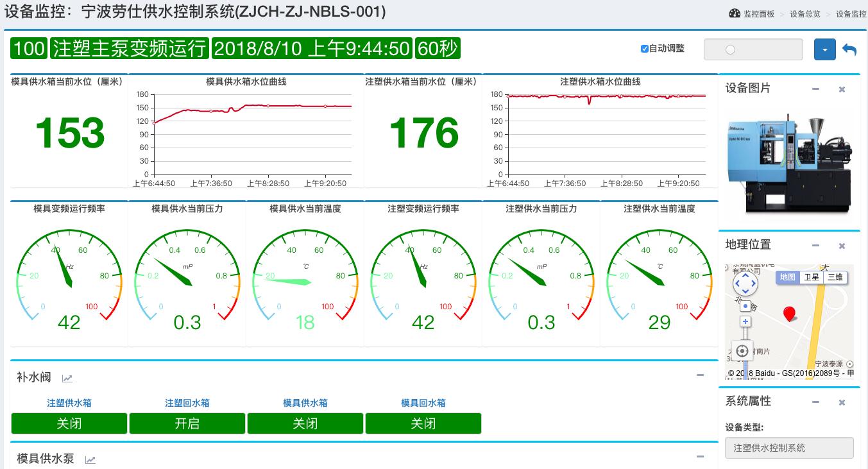
Task: Click the dashboard gauge icon in breadcrumb
Action: pos(735,13)
